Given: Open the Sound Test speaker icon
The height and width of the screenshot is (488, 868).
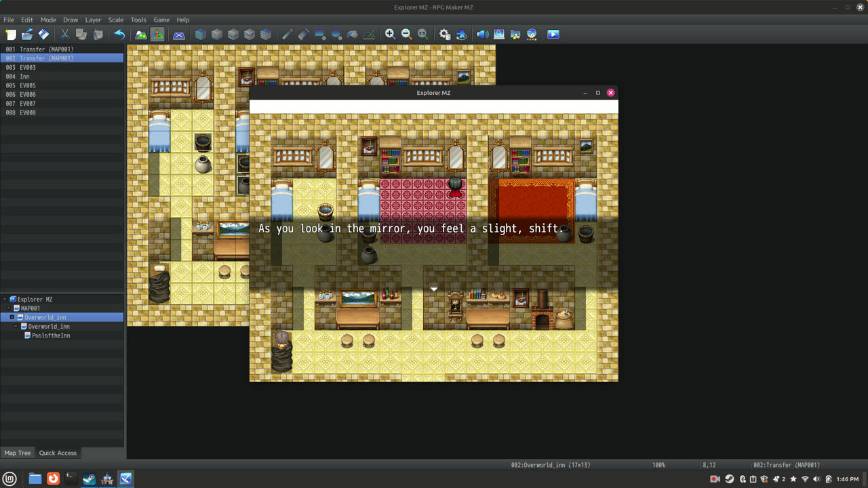Looking at the screenshot, I should click(x=483, y=35).
